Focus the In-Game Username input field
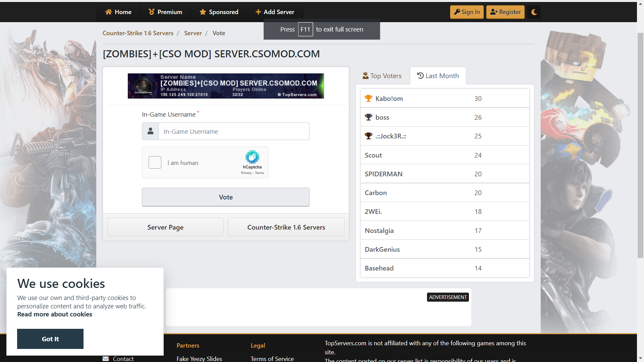Image resolution: width=644 pixels, height=362 pixels. tap(234, 131)
